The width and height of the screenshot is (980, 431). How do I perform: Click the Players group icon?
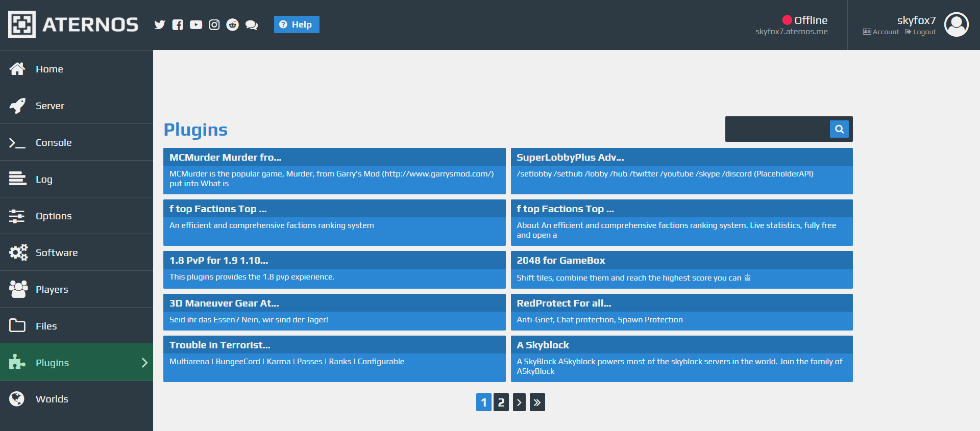click(18, 289)
